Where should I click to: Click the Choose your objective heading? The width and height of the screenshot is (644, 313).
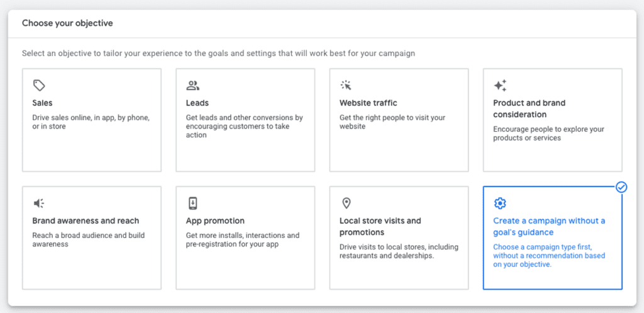67,23
